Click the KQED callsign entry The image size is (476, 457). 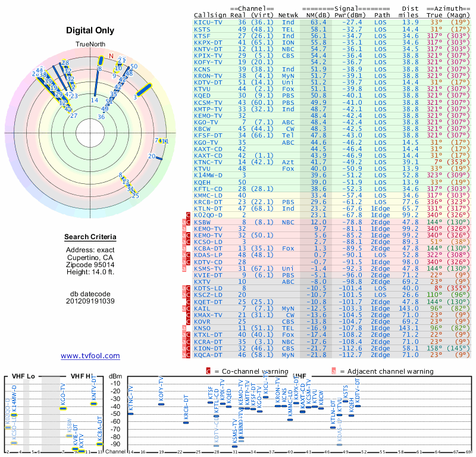(x=202, y=96)
